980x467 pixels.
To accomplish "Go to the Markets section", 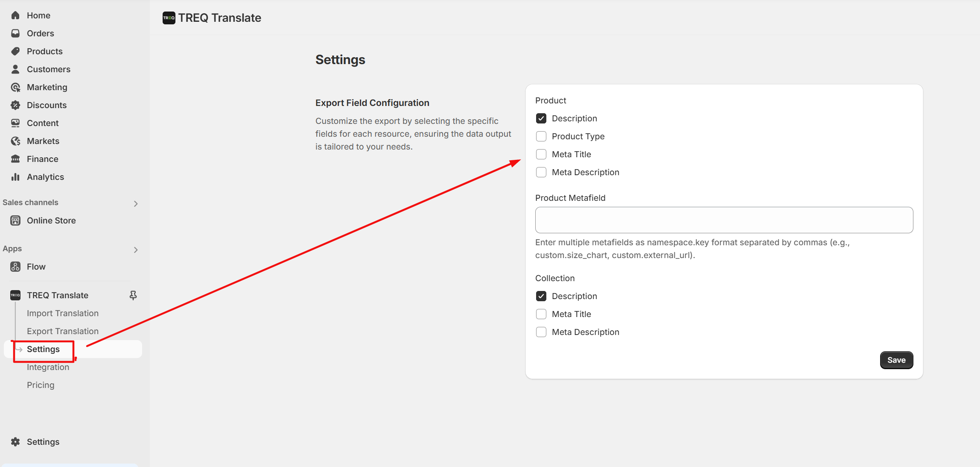I will coord(43,141).
